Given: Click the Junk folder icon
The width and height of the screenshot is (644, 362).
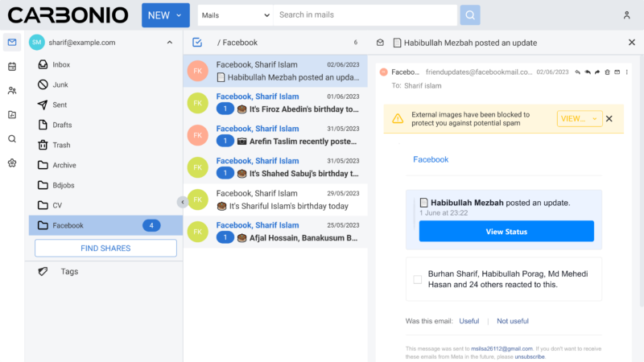Looking at the screenshot, I should [x=43, y=84].
